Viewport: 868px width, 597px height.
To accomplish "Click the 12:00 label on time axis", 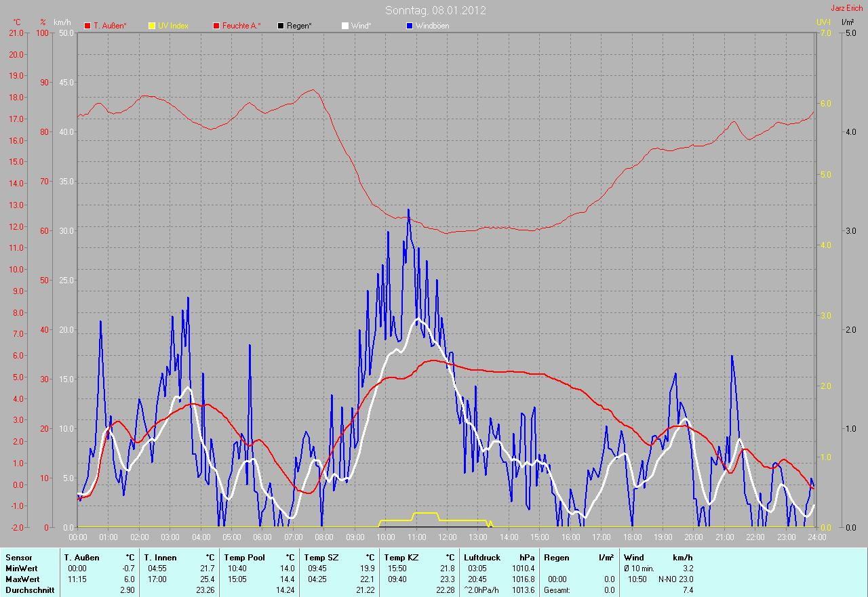I will coord(447,537).
